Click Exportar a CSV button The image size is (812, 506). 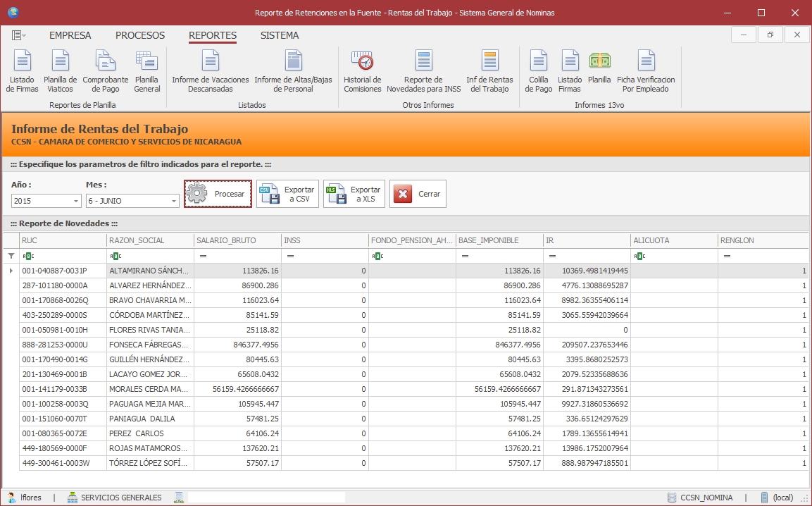point(287,194)
